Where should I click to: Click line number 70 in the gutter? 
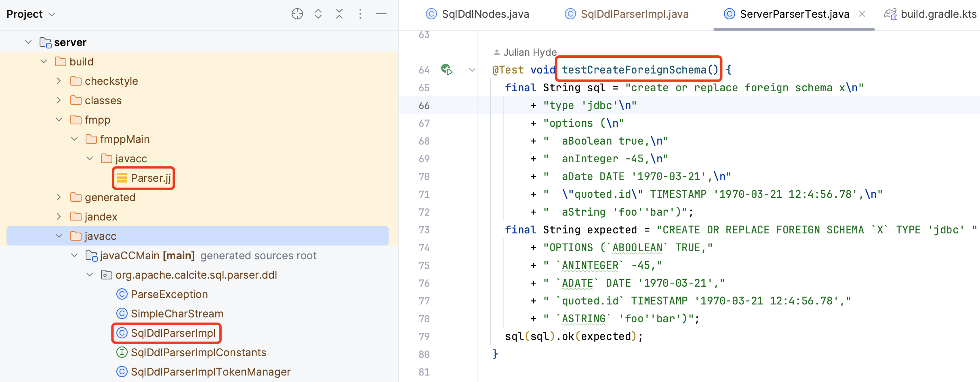point(424,176)
